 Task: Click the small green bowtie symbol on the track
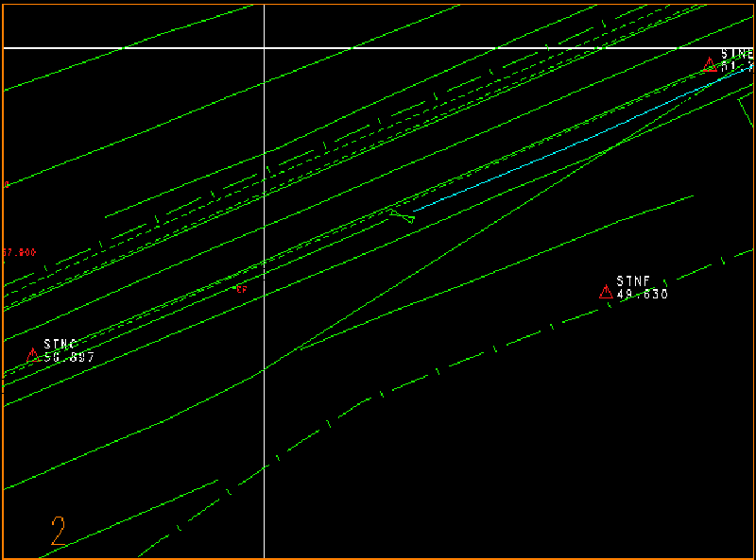[x=403, y=217]
